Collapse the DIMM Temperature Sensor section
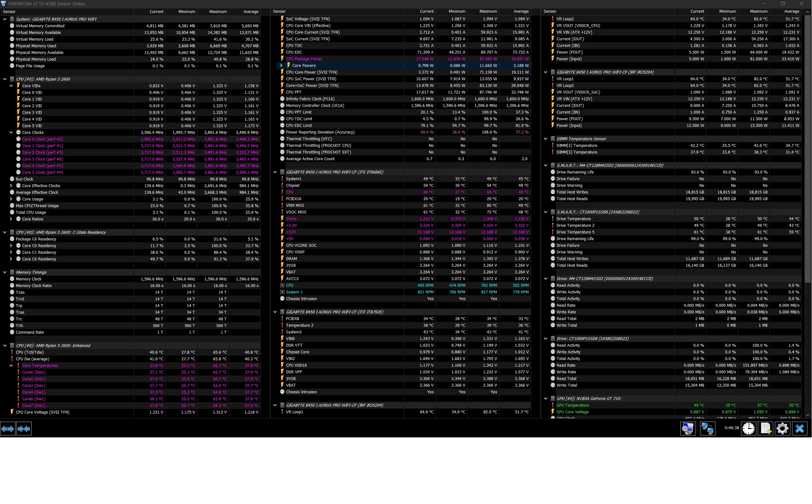Screen dimensions: 812x504 [546, 139]
